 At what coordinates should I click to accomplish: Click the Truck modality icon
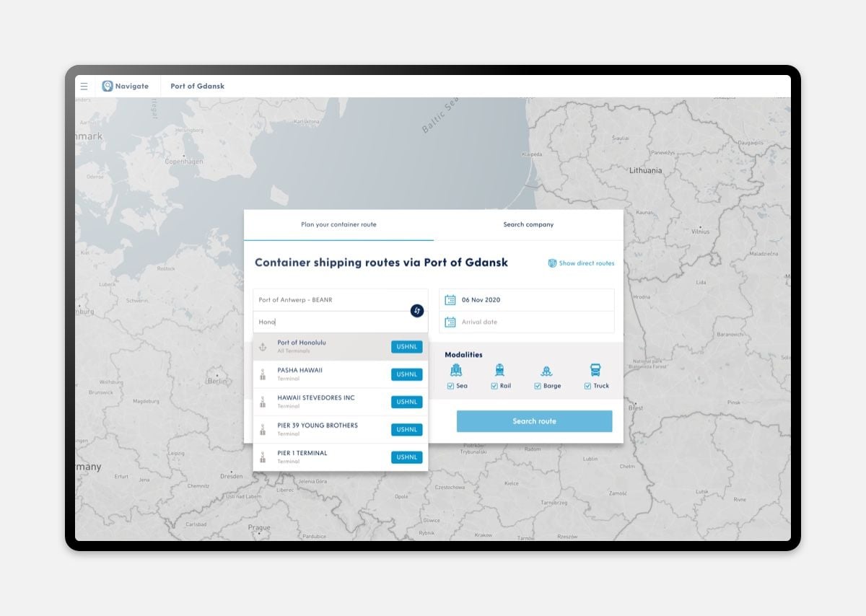596,371
